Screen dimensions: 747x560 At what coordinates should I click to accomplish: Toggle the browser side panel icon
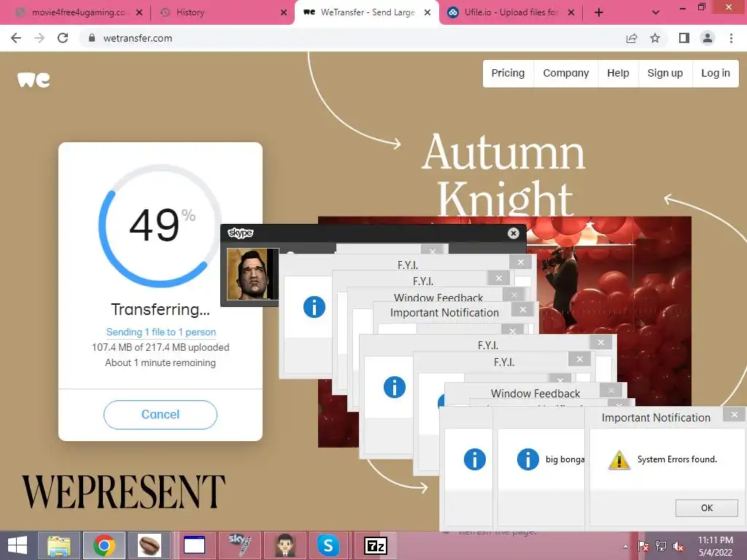click(x=684, y=38)
